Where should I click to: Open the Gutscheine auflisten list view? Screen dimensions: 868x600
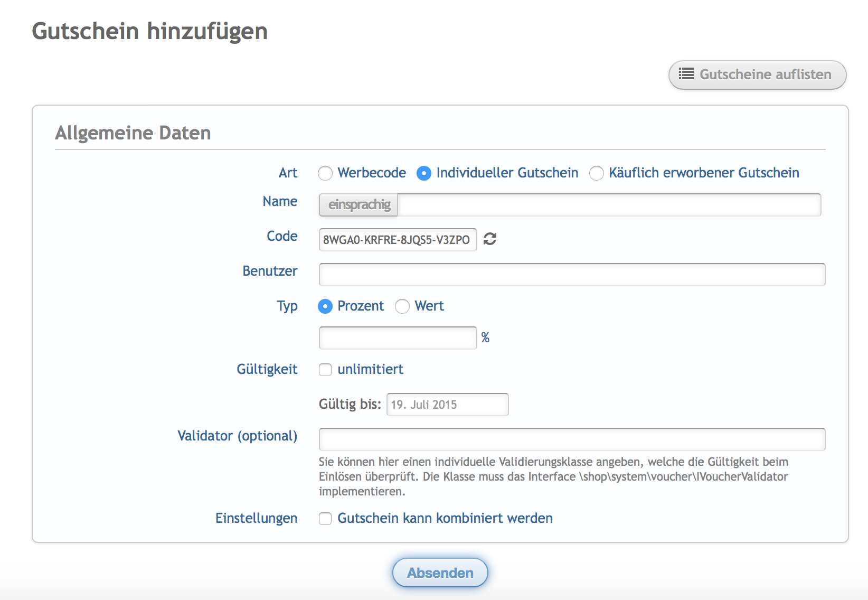pos(757,74)
